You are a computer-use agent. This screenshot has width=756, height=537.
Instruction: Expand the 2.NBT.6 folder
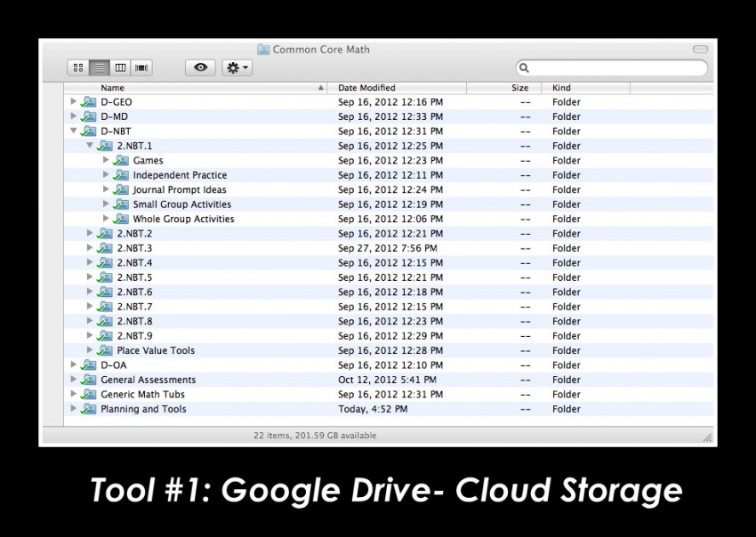pos(90,291)
